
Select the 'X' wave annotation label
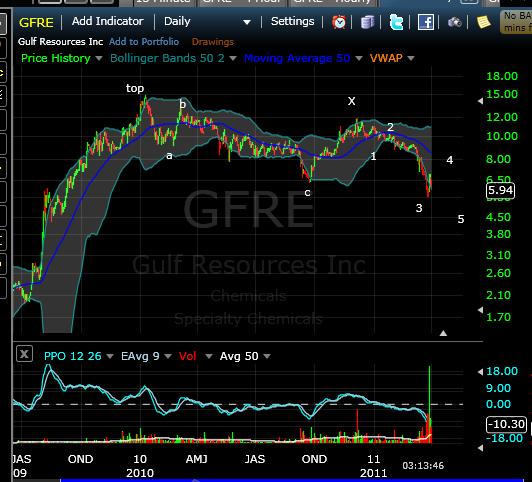[352, 101]
